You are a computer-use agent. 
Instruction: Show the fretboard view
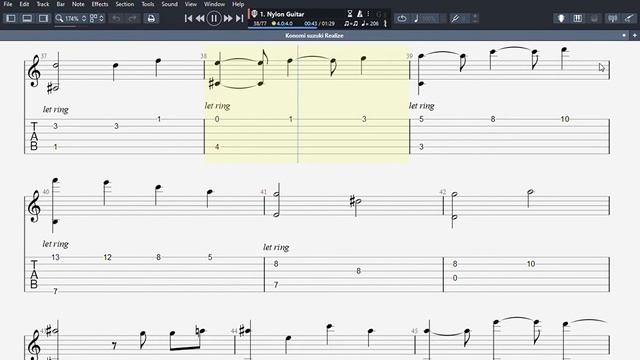point(561,18)
